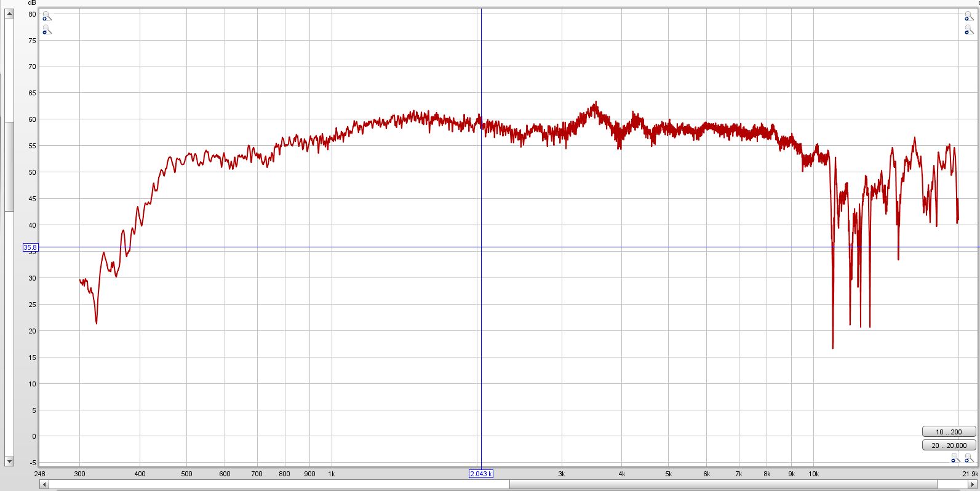Click top-right magnifier minus zoom icon
The height and width of the screenshot is (491, 980).
click(x=969, y=30)
